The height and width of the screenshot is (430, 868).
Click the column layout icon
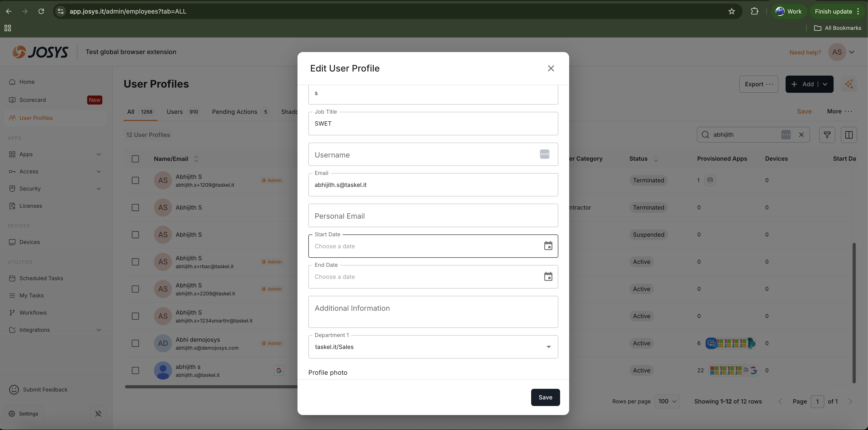849,135
